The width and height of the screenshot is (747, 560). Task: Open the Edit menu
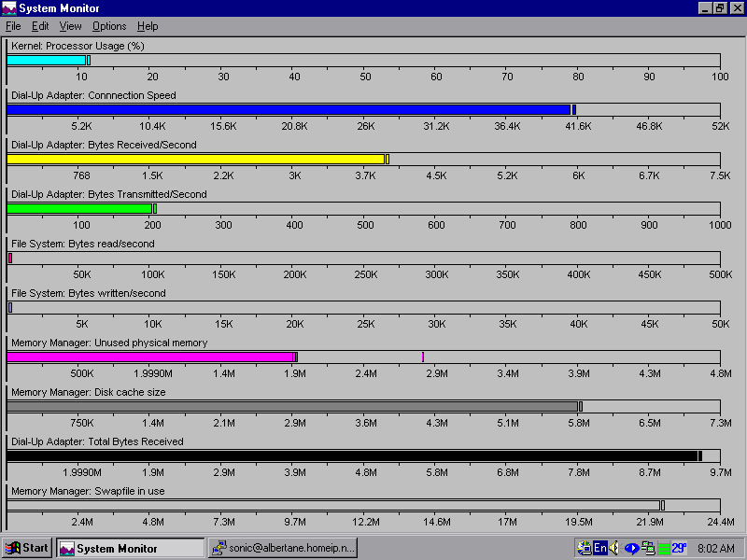pyautogui.click(x=40, y=26)
